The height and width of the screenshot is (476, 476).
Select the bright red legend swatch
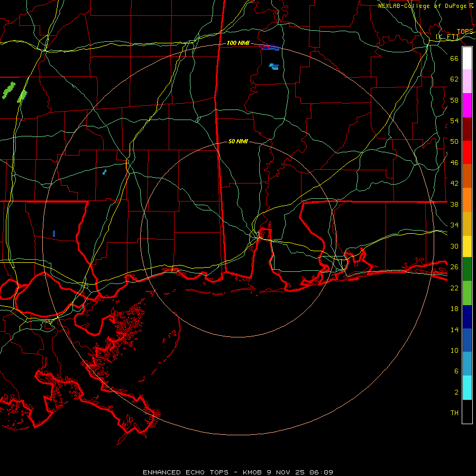tap(467, 152)
